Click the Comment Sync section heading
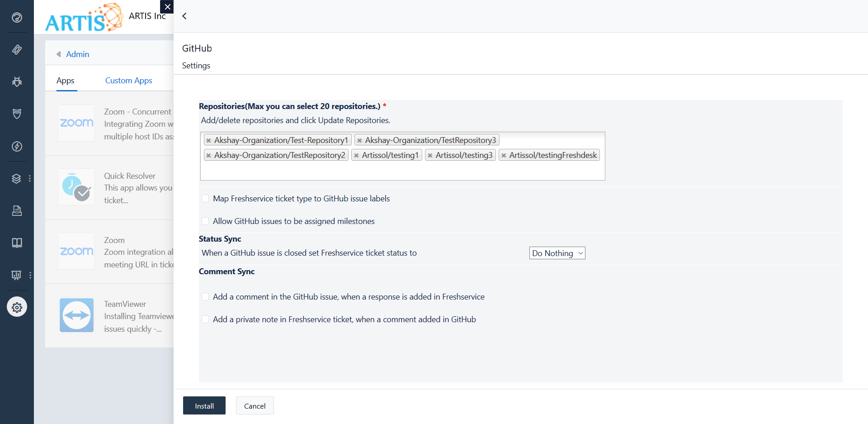 [x=227, y=272]
